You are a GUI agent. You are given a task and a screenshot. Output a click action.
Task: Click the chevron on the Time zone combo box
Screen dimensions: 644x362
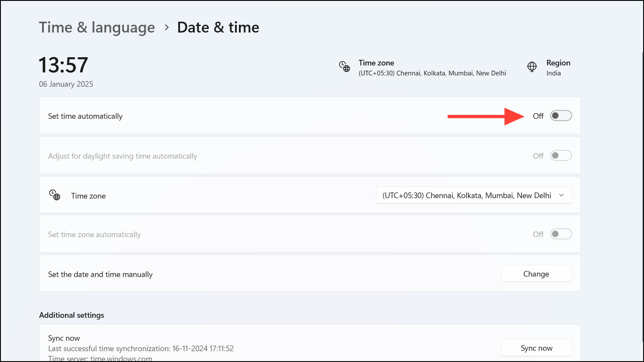point(562,195)
